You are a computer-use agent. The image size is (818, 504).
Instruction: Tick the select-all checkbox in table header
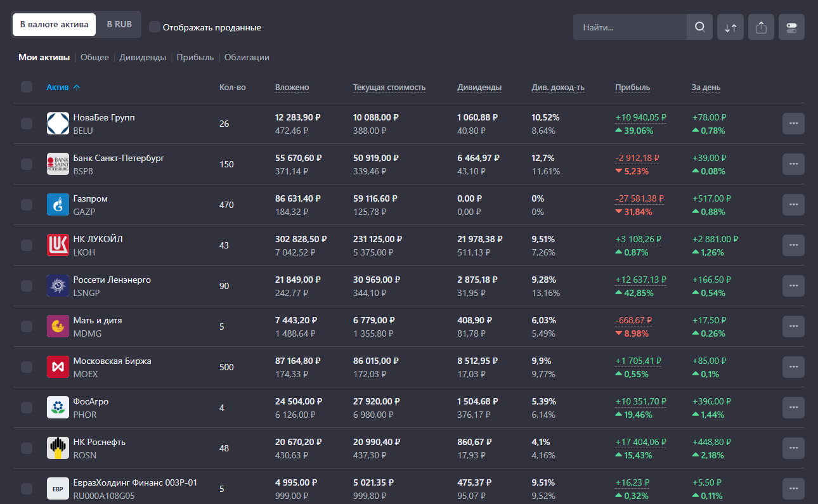27,87
